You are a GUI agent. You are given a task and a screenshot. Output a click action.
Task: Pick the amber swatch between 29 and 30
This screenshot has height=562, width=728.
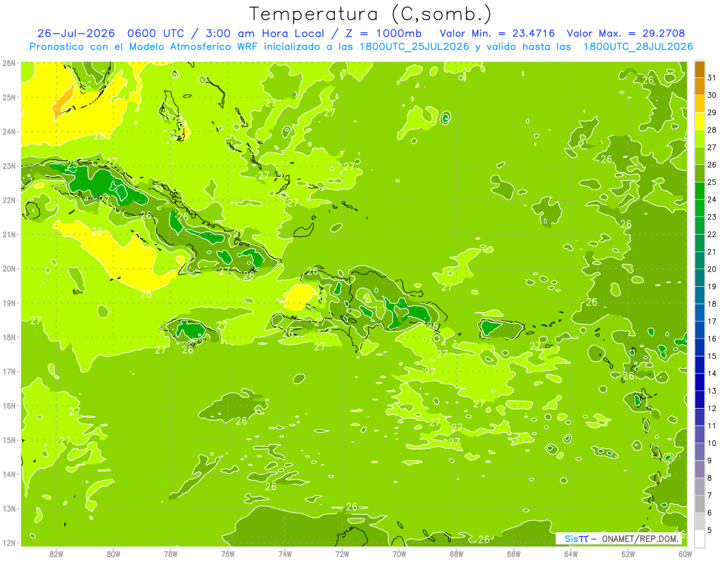[x=699, y=104]
